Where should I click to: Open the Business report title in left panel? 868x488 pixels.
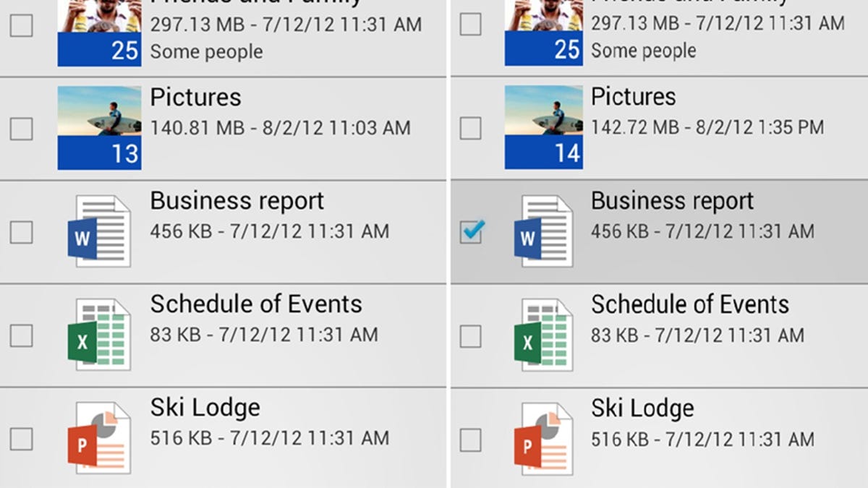237,201
